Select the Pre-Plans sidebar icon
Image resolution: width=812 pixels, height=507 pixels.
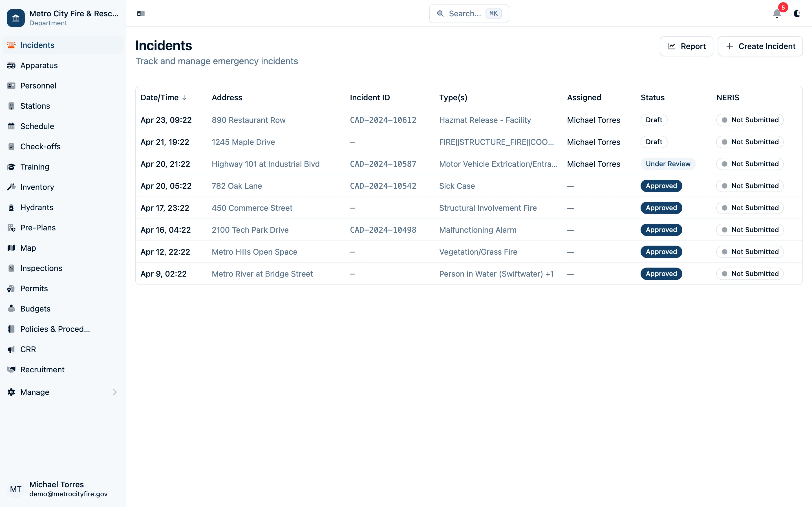(11, 227)
